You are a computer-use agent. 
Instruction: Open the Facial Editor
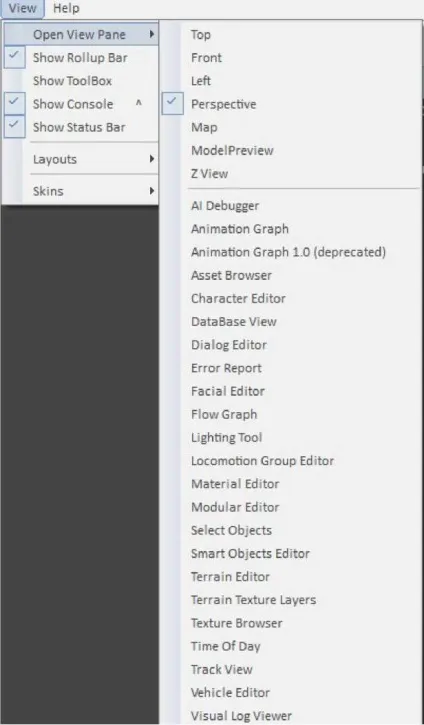pyautogui.click(x=291, y=391)
